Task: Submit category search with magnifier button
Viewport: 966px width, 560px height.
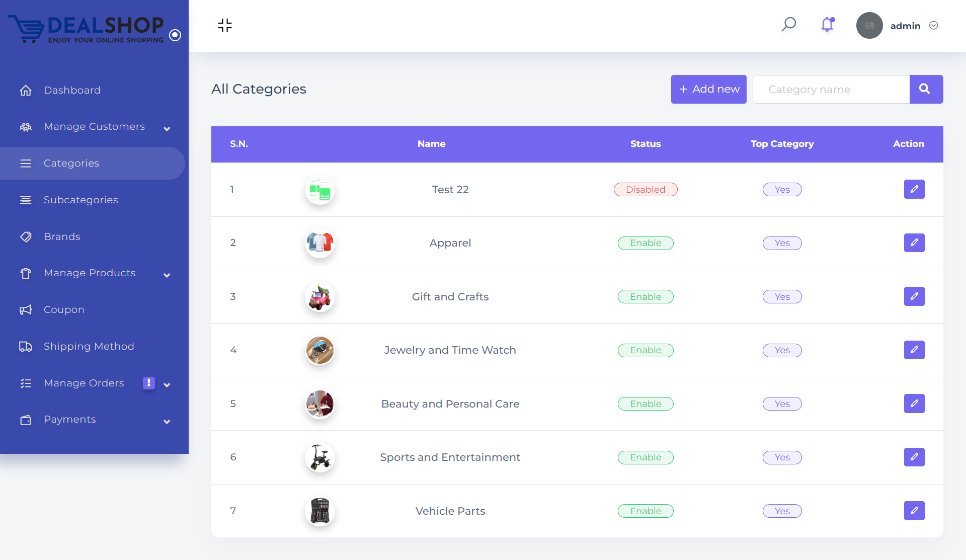Action: coord(926,89)
